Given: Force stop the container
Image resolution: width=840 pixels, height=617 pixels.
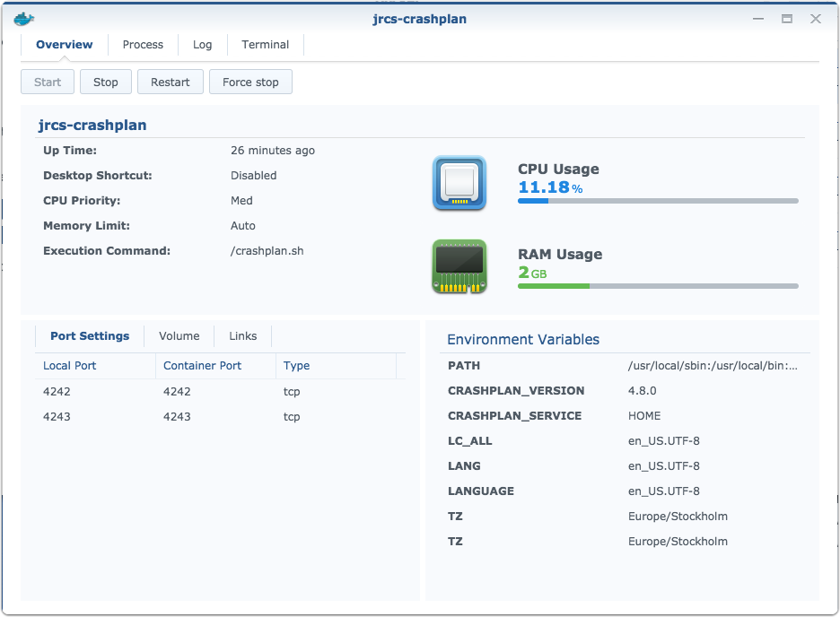Looking at the screenshot, I should tap(250, 82).
